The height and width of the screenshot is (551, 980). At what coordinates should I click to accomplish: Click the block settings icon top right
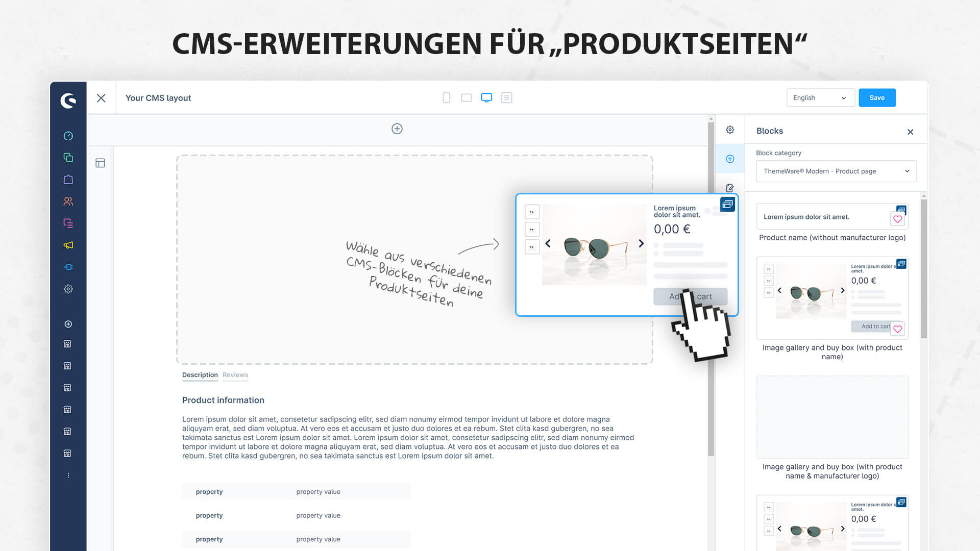(729, 129)
